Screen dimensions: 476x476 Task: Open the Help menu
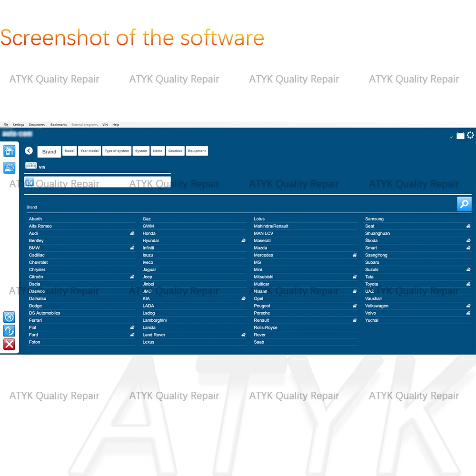(x=116, y=125)
